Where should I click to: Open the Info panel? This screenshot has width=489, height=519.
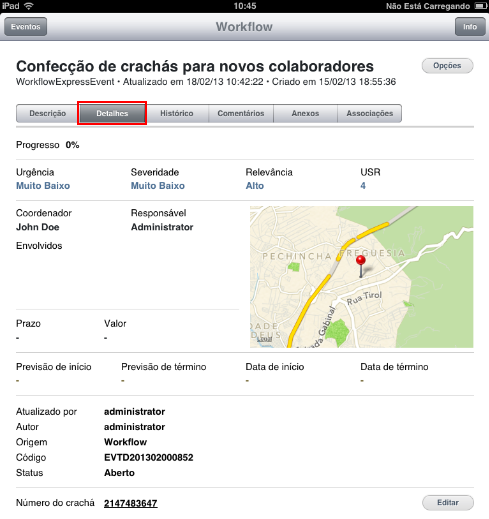click(x=470, y=27)
